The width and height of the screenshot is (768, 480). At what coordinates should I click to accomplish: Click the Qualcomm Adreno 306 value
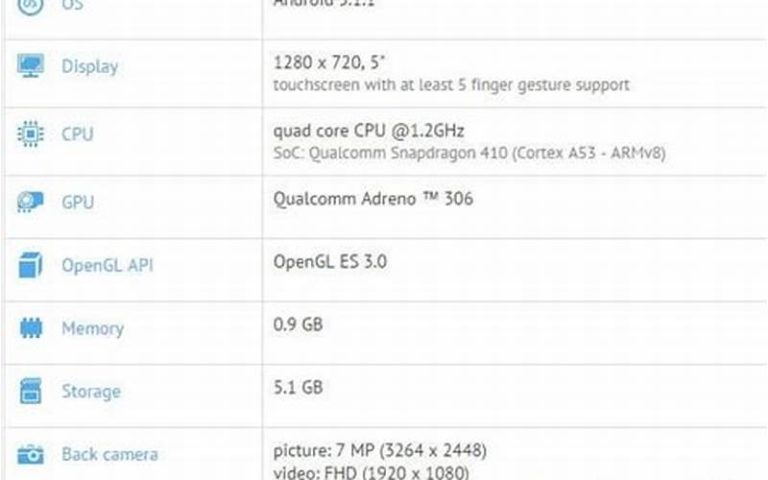tap(373, 199)
